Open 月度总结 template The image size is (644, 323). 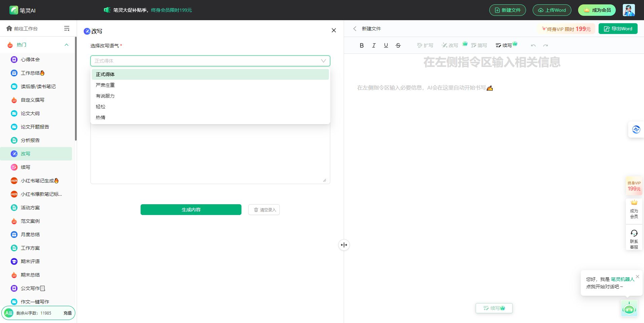point(36,235)
